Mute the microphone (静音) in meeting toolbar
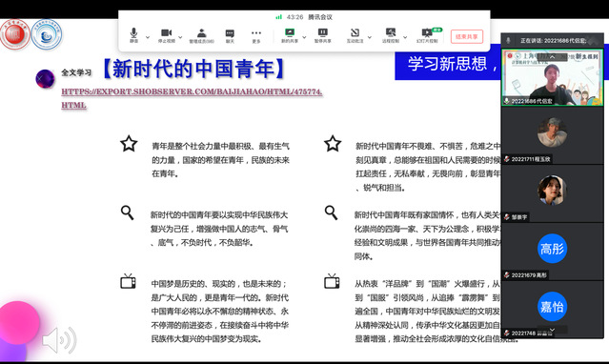Screen dimensions: 609x364 point(133,35)
